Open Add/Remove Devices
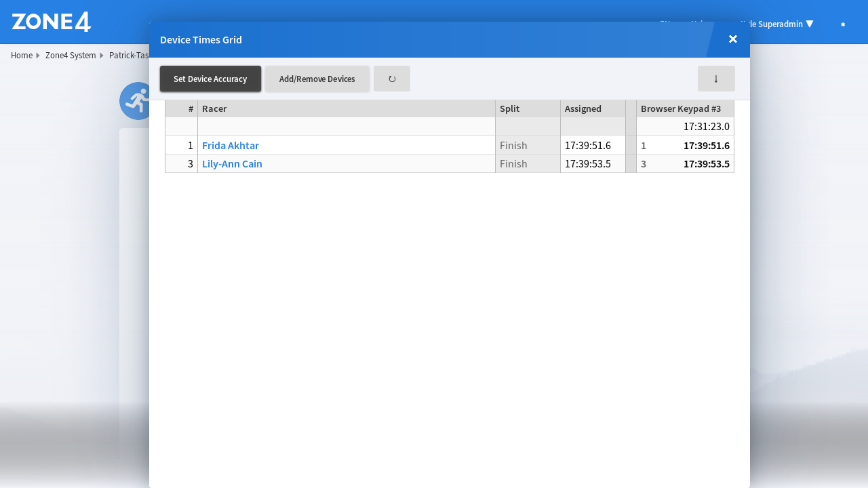Viewport: 868px width, 488px height. pyautogui.click(x=317, y=79)
